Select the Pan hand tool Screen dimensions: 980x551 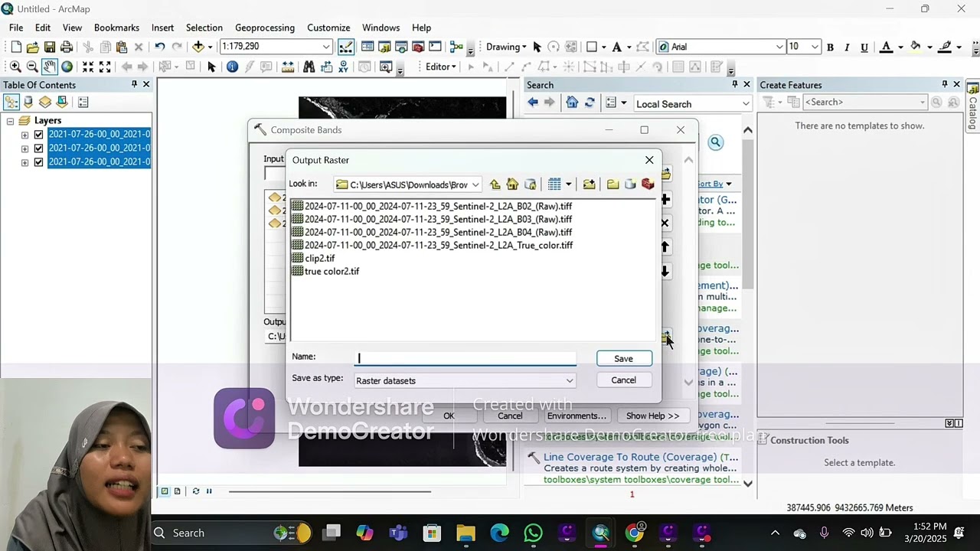50,67
